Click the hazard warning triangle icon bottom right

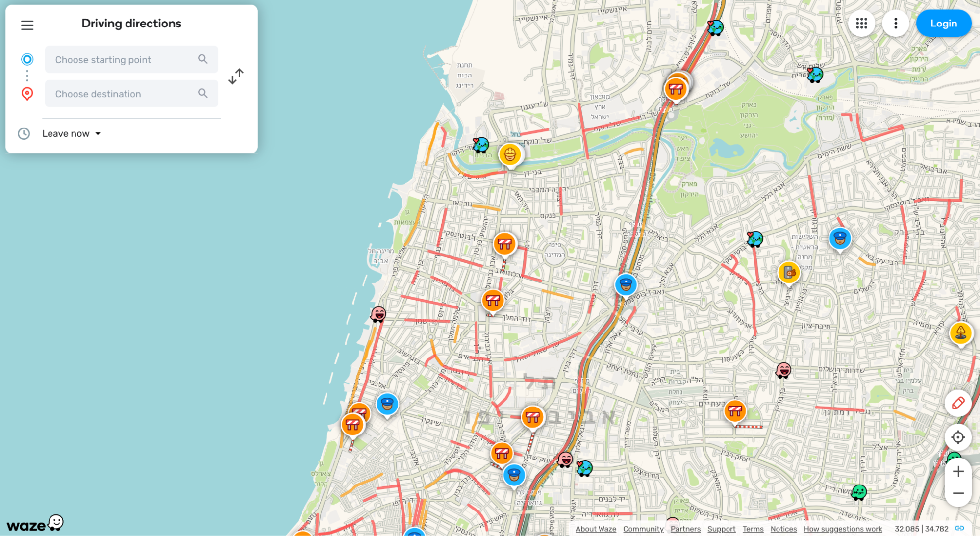click(961, 332)
